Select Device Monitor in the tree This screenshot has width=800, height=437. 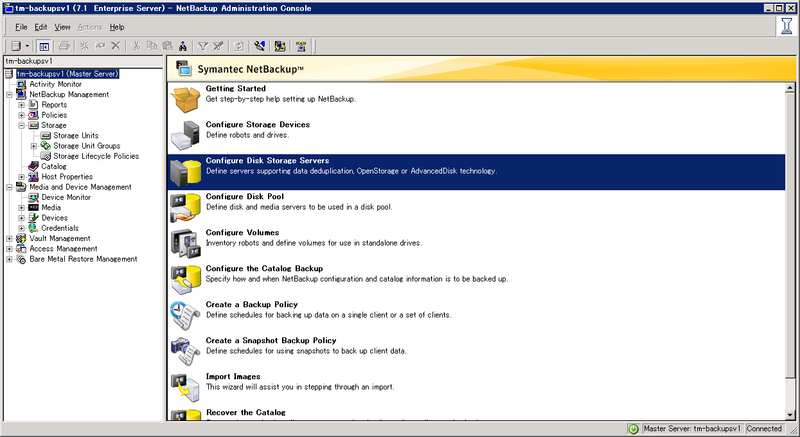point(66,197)
